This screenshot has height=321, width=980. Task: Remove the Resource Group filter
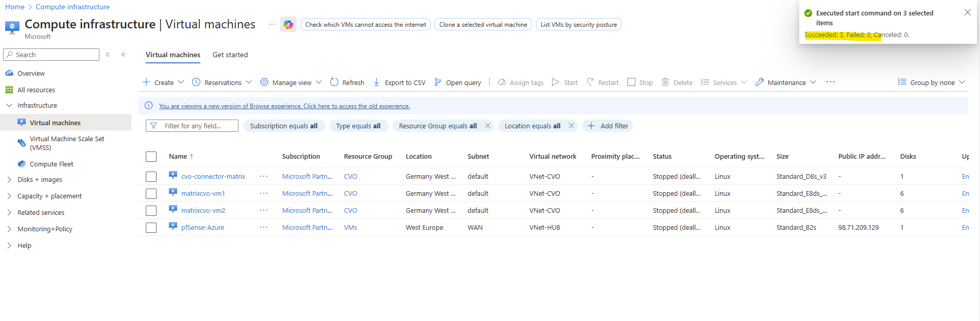click(487, 126)
